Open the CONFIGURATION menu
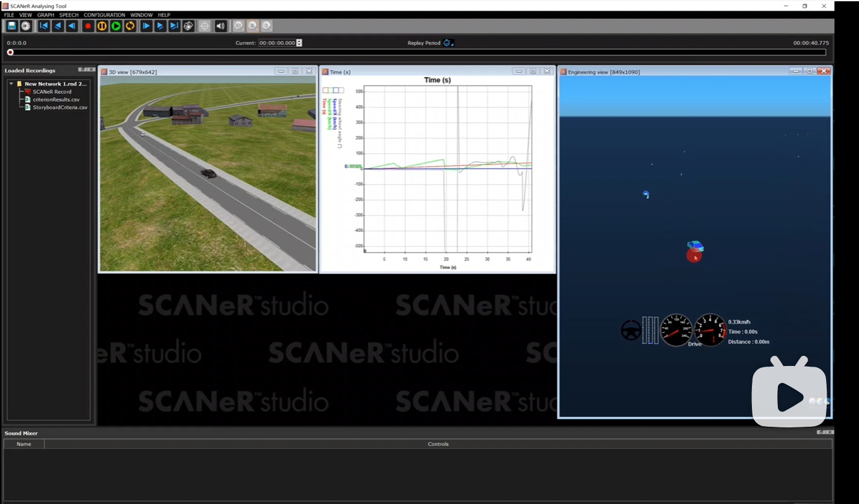The width and height of the screenshot is (859, 504). coord(105,15)
